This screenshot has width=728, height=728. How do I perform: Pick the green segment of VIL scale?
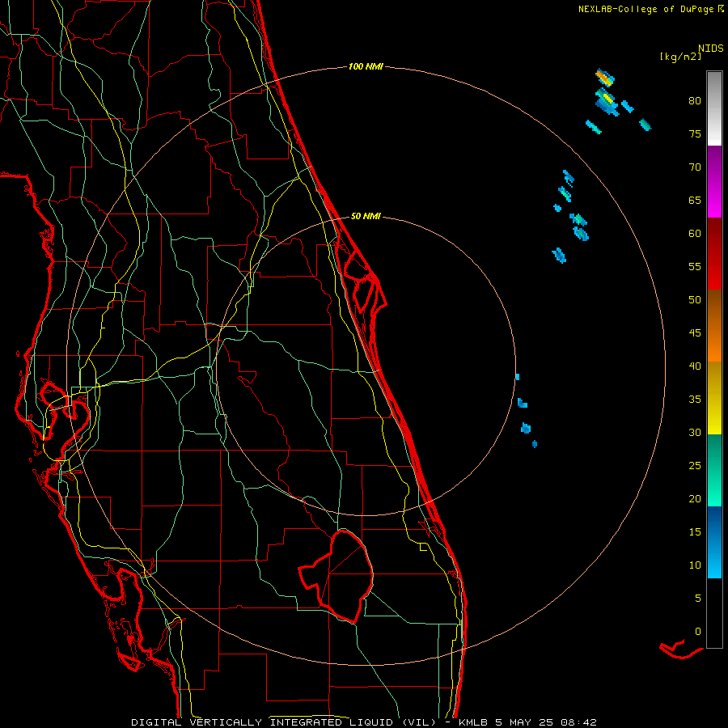(714, 470)
